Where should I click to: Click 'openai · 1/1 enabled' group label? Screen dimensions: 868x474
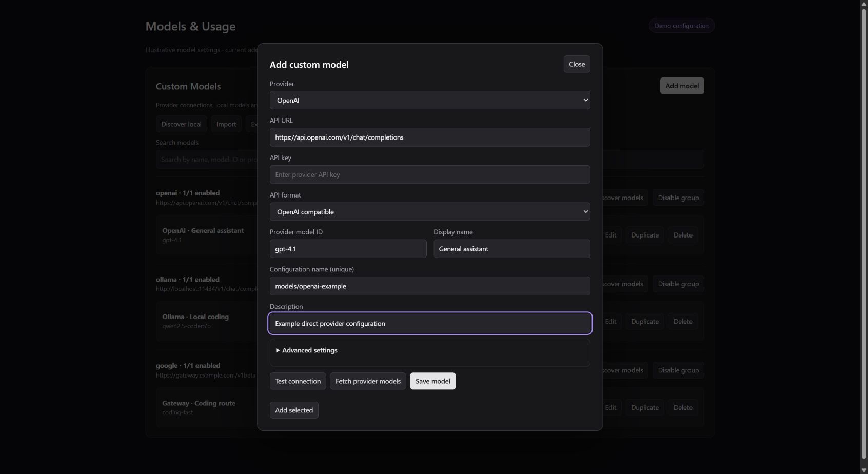(x=188, y=193)
